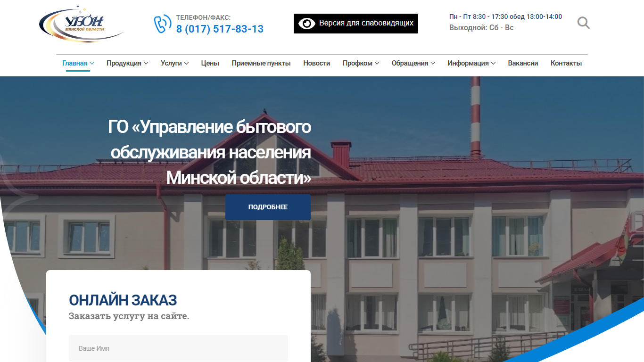Open the Обращения menu

pyautogui.click(x=410, y=63)
